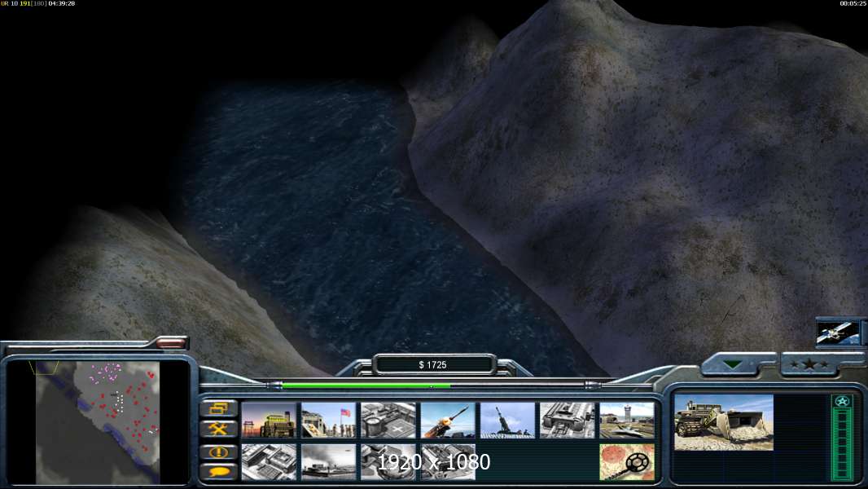This screenshot has width=868, height=489.
Task: Select idle worker with hammer-wrench button
Action: (x=219, y=429)
